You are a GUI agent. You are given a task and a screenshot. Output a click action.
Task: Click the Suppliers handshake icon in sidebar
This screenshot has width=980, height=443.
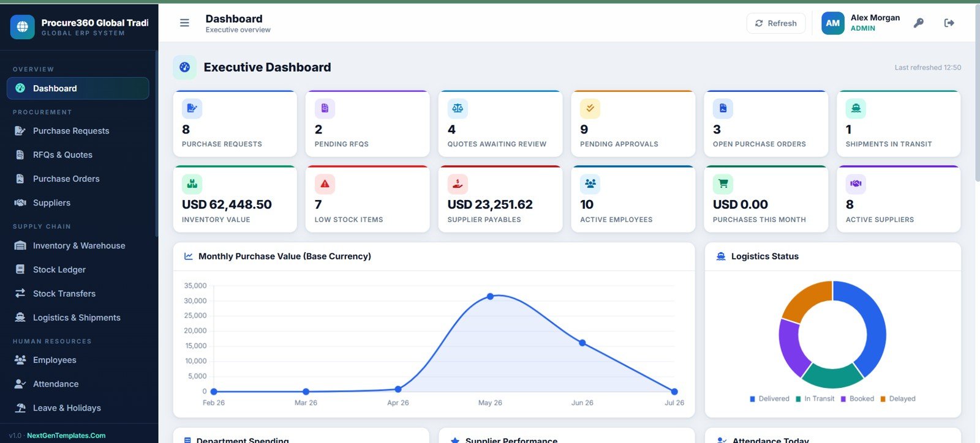20,203
